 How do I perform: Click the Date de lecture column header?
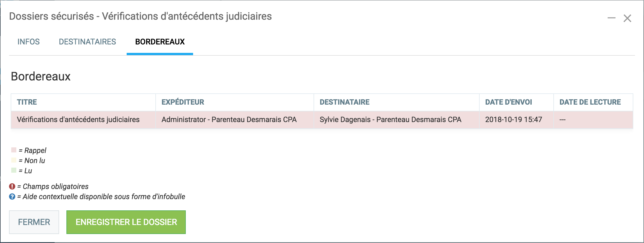[x=590, y=102]
